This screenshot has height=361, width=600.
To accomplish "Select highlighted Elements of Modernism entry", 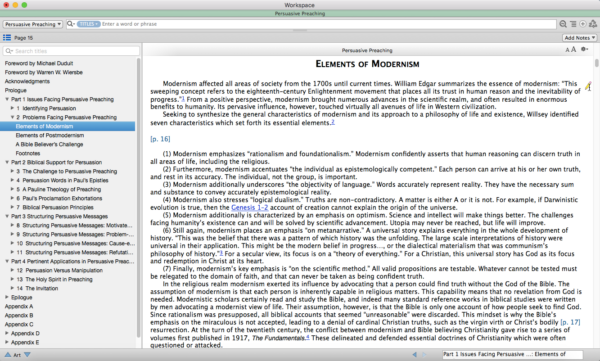I will click(x=67, y=126).
